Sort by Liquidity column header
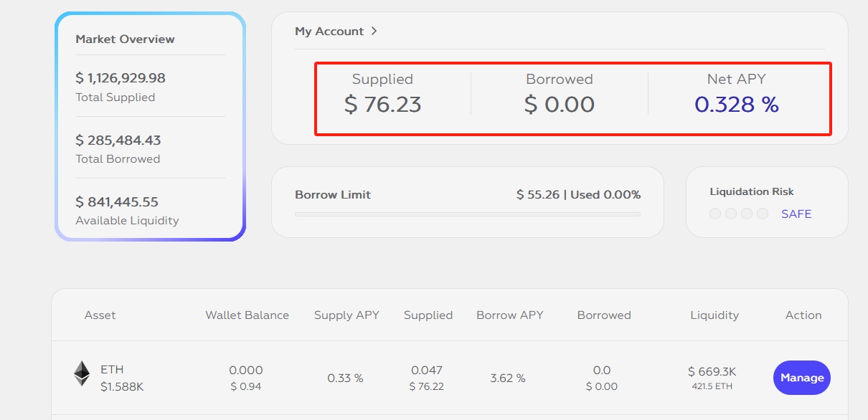868x420 pixels. (714, 315)
